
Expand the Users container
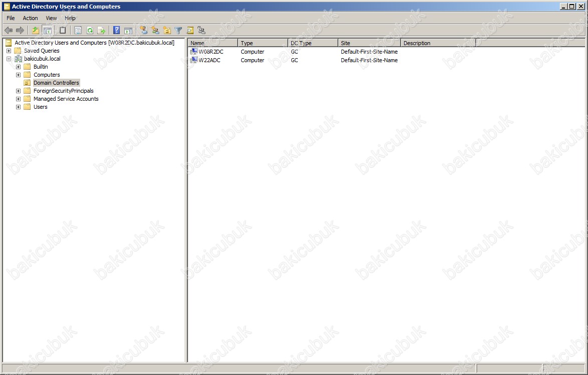(x=18, y=107)
